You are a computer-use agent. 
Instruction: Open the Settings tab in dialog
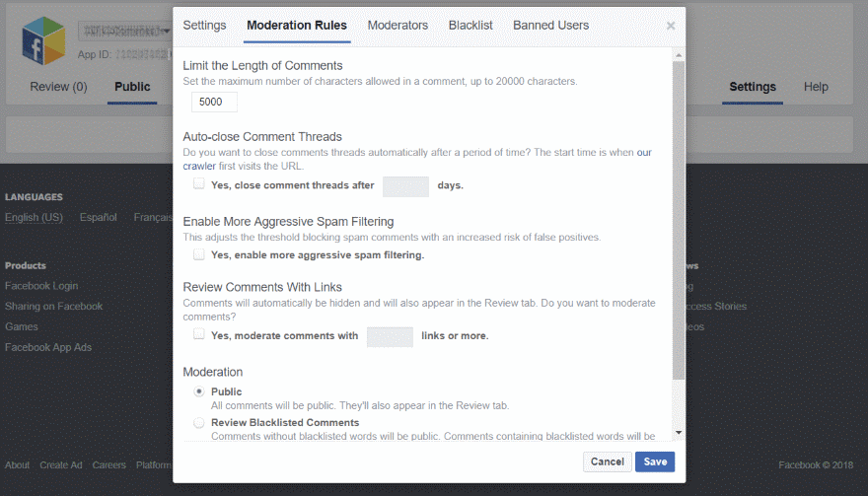(x=204, y=26)
